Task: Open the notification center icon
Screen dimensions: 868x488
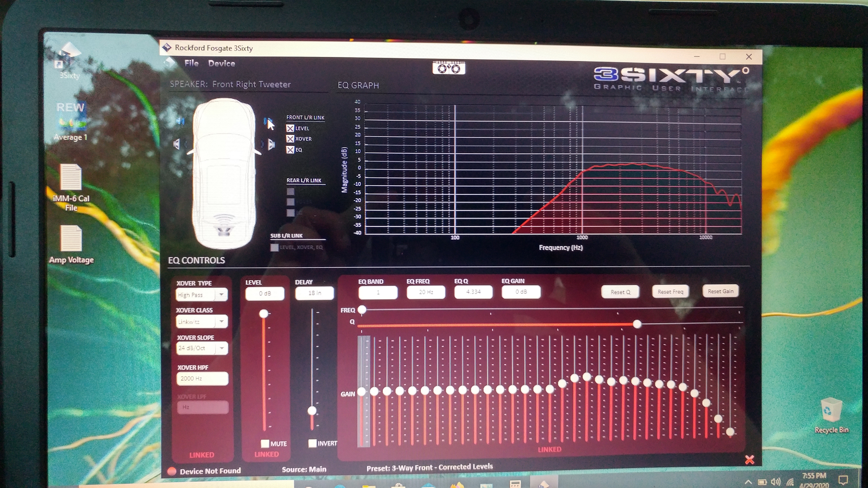Action: pos(843,480)
